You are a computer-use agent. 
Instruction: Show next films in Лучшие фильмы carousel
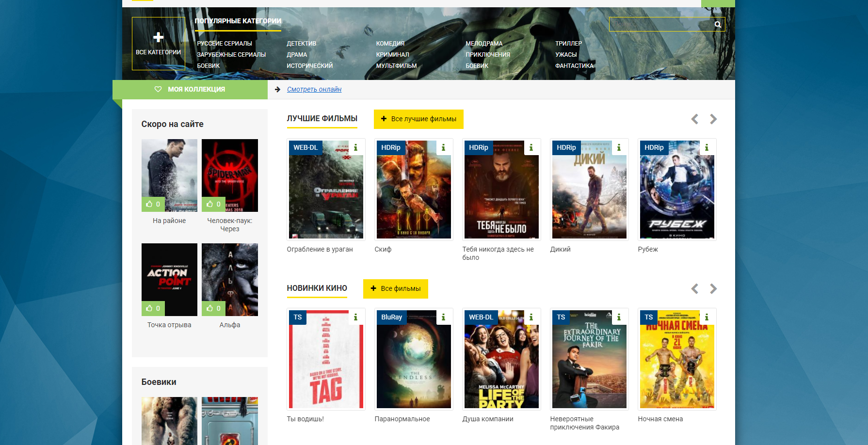point(713,119)
